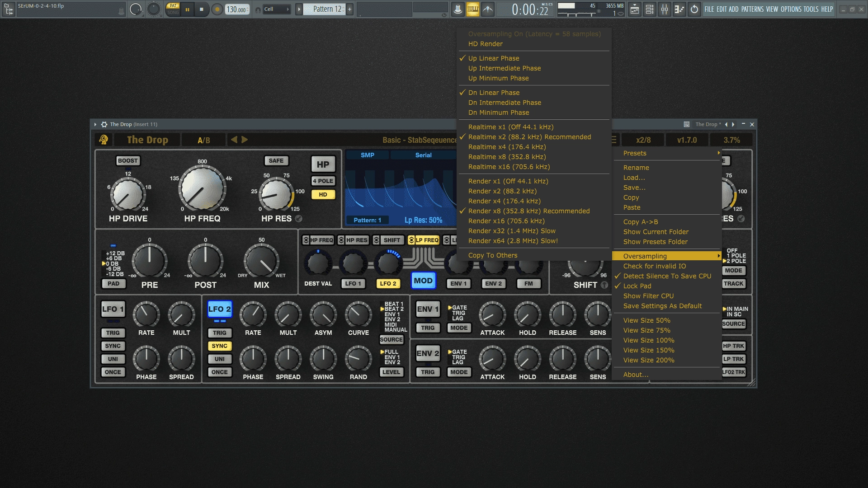Viewport: 868px width, 488px height.
Task: Toggle Detect Silence To Save CPU
Action: pyautogui.click(x=667, y=276)
